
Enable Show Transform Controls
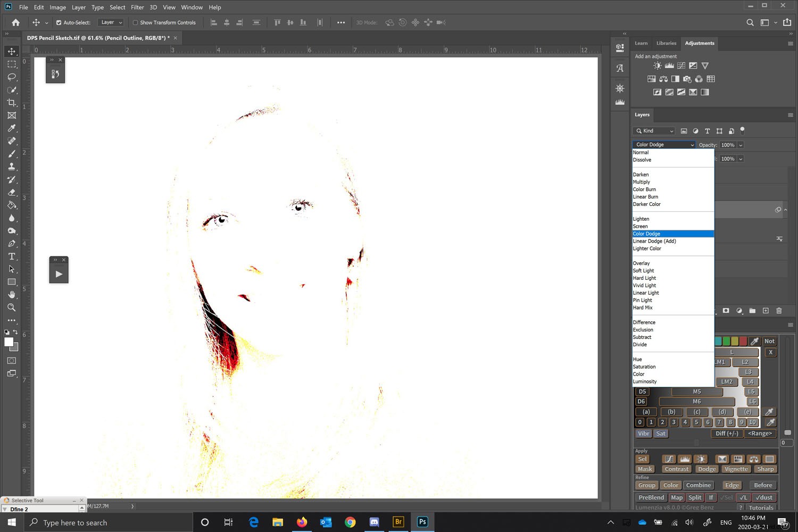(136, 22)
